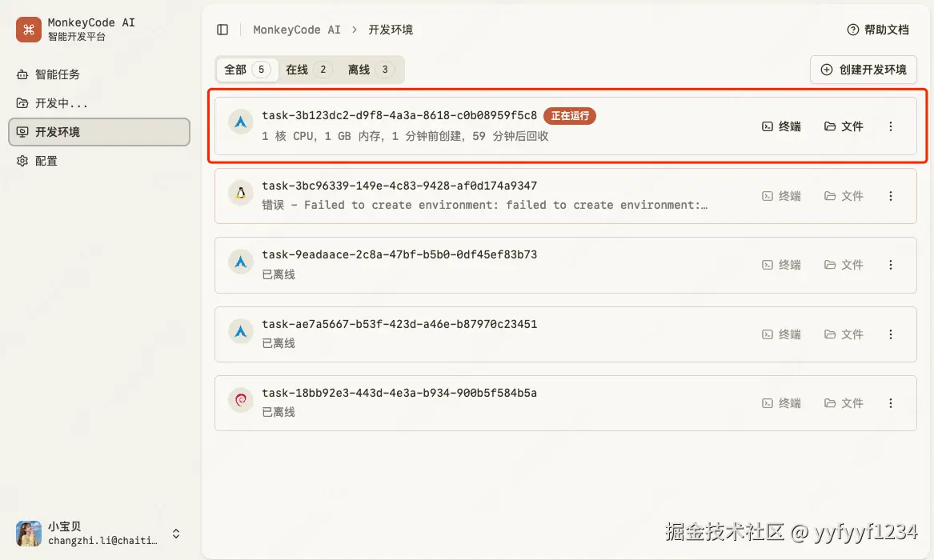Image resolution: width=934 pixels, height=560 pixels.
Task: Open more options for task-ae7a5667
Action: pos(891,334)
